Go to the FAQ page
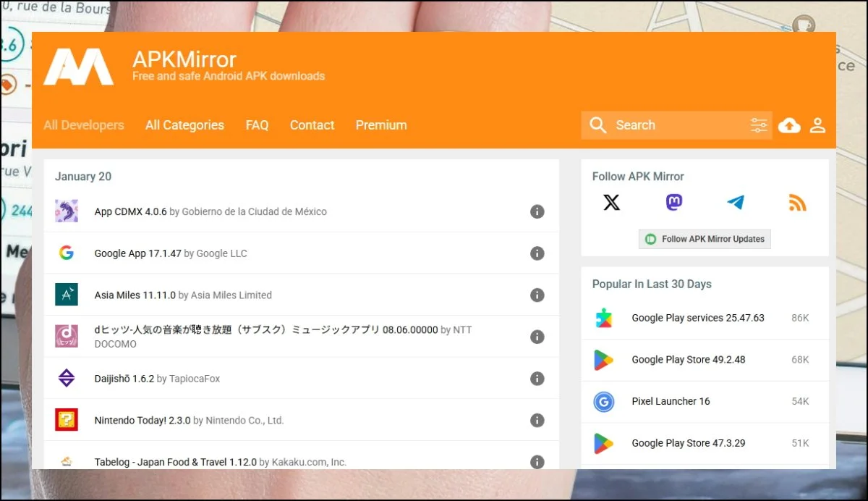Image resolution: width=868 pixels, height=501 pixels. click(257, 125)
